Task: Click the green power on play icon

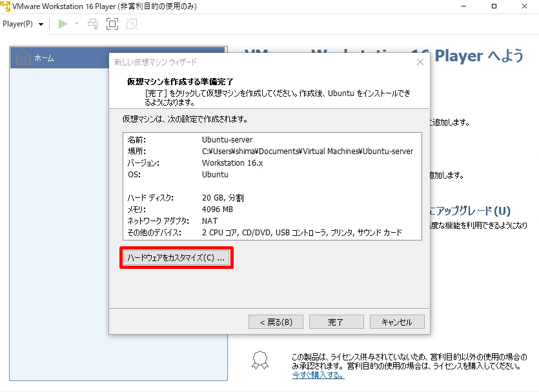Action: 63,24
